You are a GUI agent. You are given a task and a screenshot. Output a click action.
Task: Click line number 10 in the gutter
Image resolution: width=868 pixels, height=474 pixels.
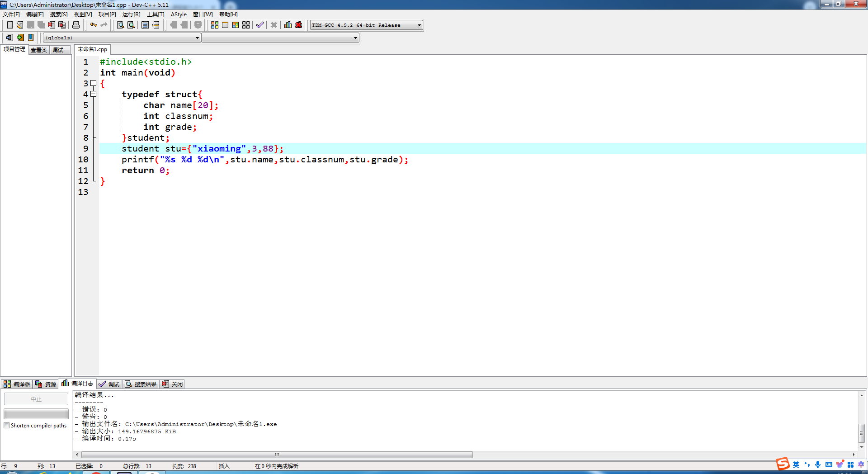[83, 159]
